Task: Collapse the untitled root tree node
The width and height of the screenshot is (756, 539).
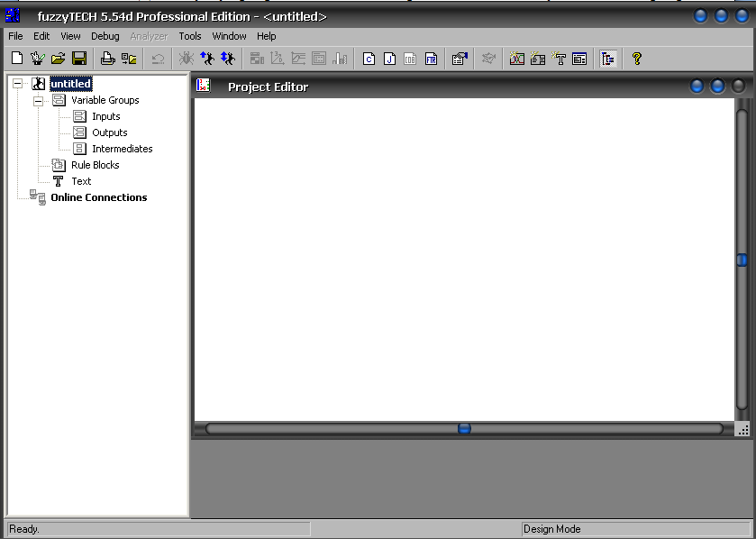Action: [x=17, y=84]
